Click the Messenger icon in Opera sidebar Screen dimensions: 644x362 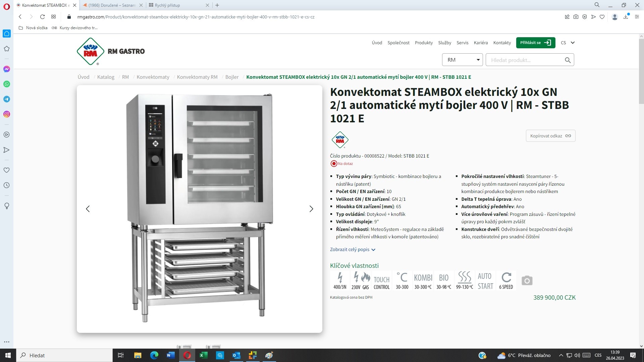(x=6, y=69)
